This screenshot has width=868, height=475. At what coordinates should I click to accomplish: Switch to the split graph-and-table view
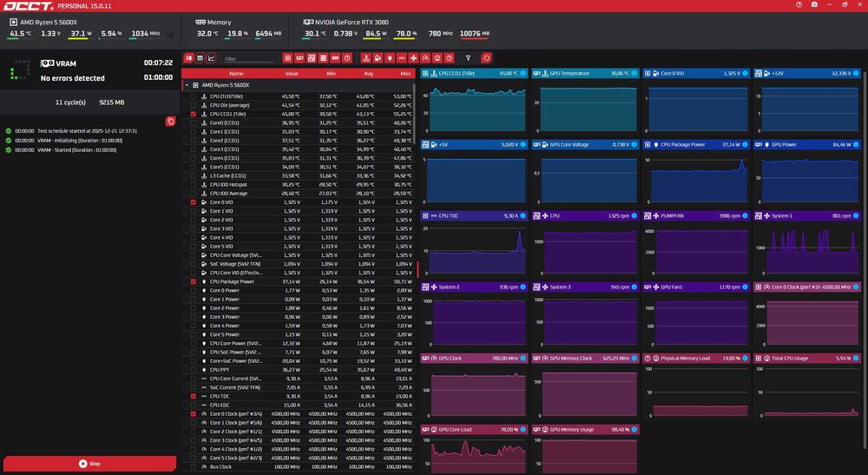point(188,58)
